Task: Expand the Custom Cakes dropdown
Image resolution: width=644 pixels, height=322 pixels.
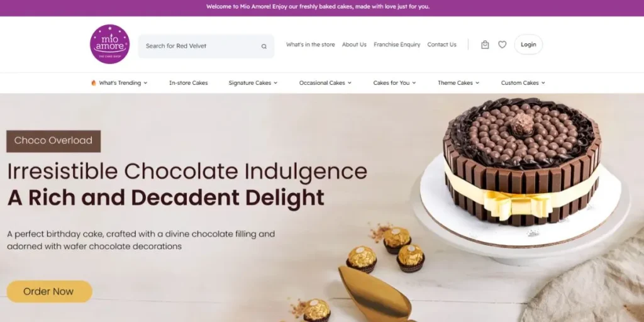Action: click(523, 83)
